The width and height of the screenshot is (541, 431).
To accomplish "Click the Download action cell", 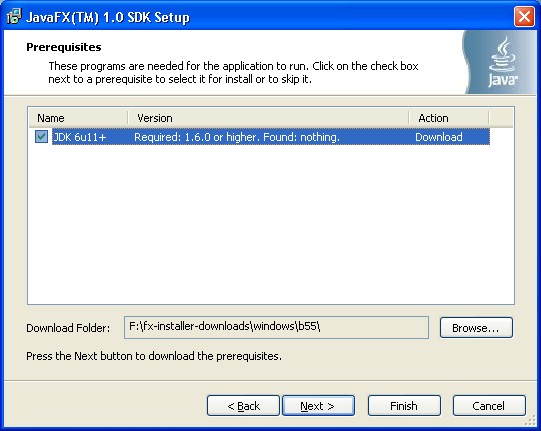I will click(439, 137).
